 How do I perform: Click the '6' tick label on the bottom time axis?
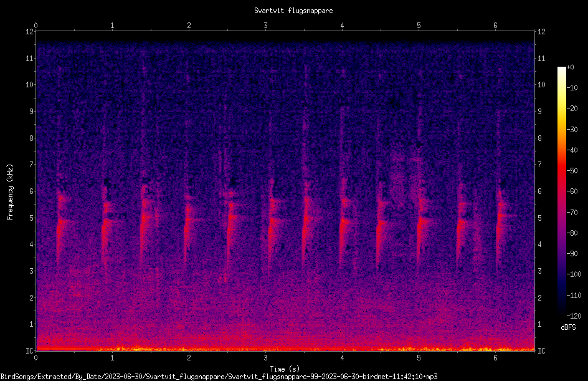click(495, 358)
